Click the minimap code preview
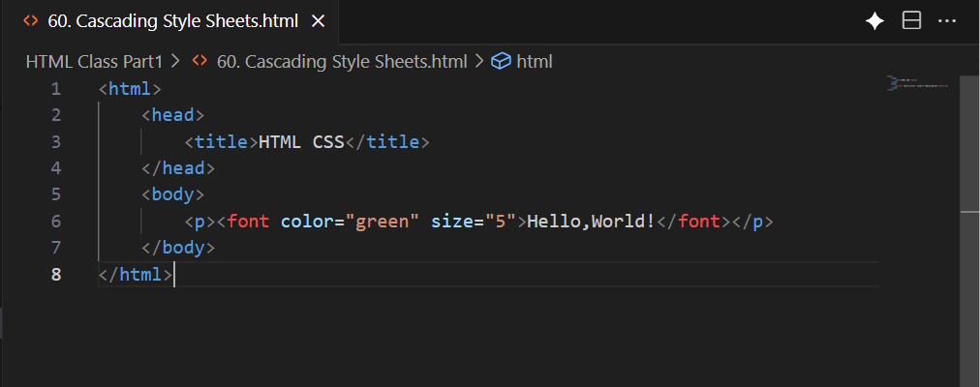This screenshot has height=387, width=980. pos(917,84)
